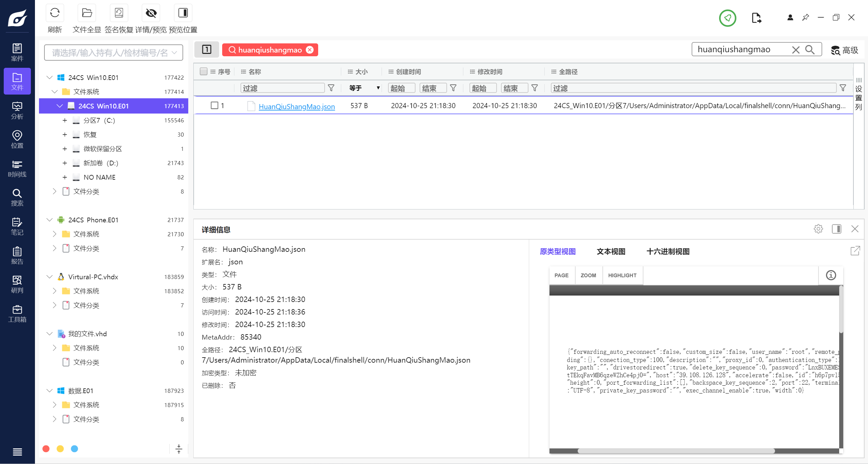Click the detail panel settings gear
The height and width of the screenshot is (464, 868).
[x=818, y=229]
